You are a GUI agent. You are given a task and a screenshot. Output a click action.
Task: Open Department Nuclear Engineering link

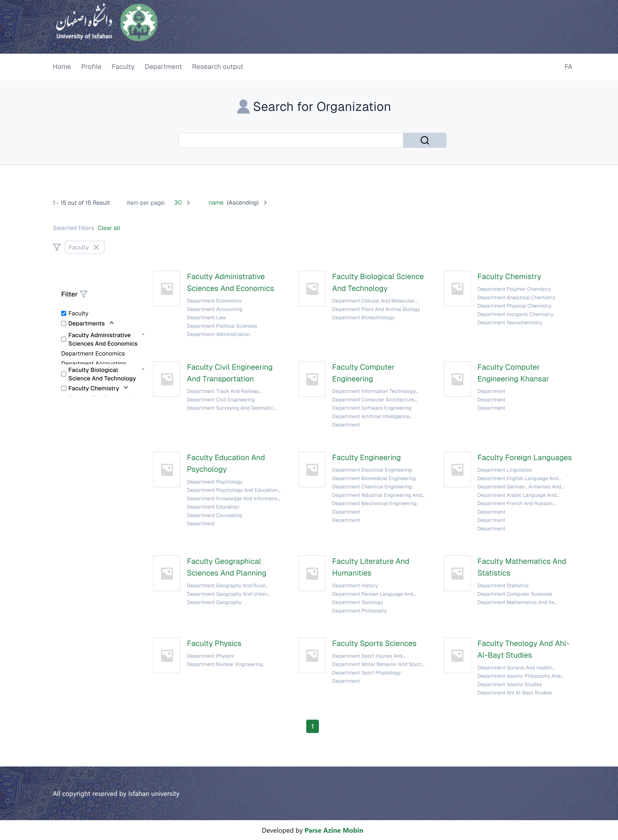225,664
